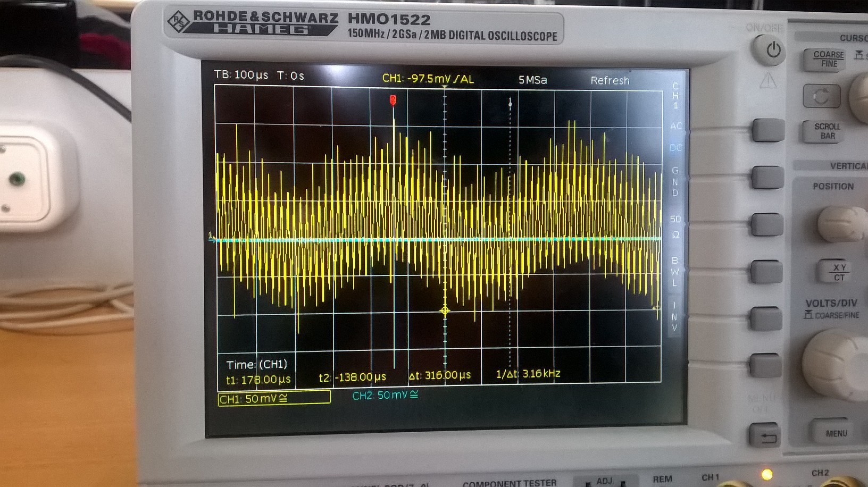868x487 pixels.
Task: Click the CH1 ground level marker at left edge
Action: click(x=212, y=237)
